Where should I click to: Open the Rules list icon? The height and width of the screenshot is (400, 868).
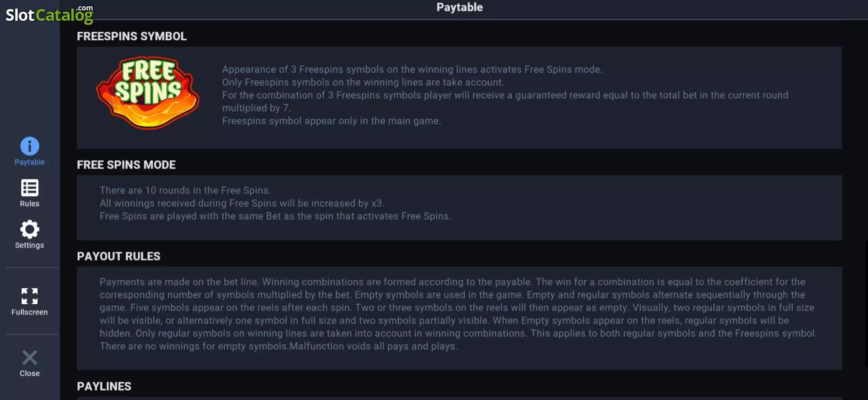[30, 188]
